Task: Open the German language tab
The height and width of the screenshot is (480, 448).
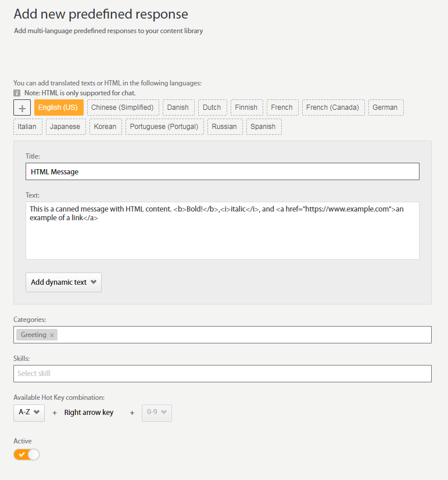Action: (385, 107)
